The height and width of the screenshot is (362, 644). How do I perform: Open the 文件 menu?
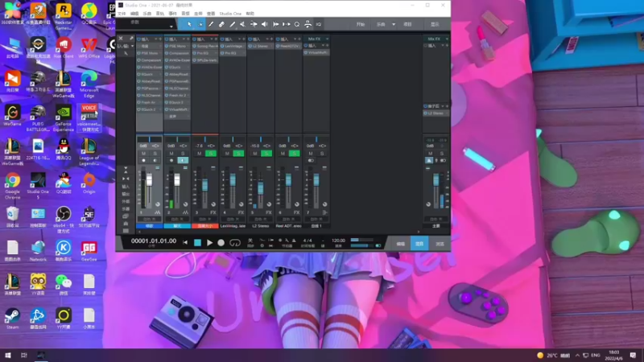[x=122, y=14]
